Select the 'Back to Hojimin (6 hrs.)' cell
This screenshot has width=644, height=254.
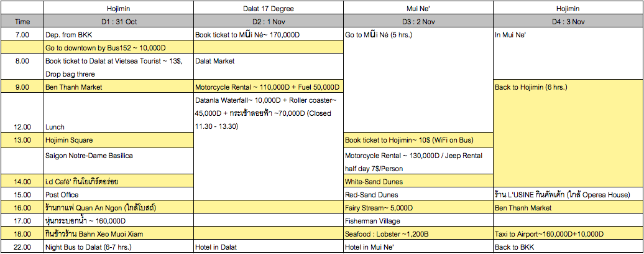(568, 134)
